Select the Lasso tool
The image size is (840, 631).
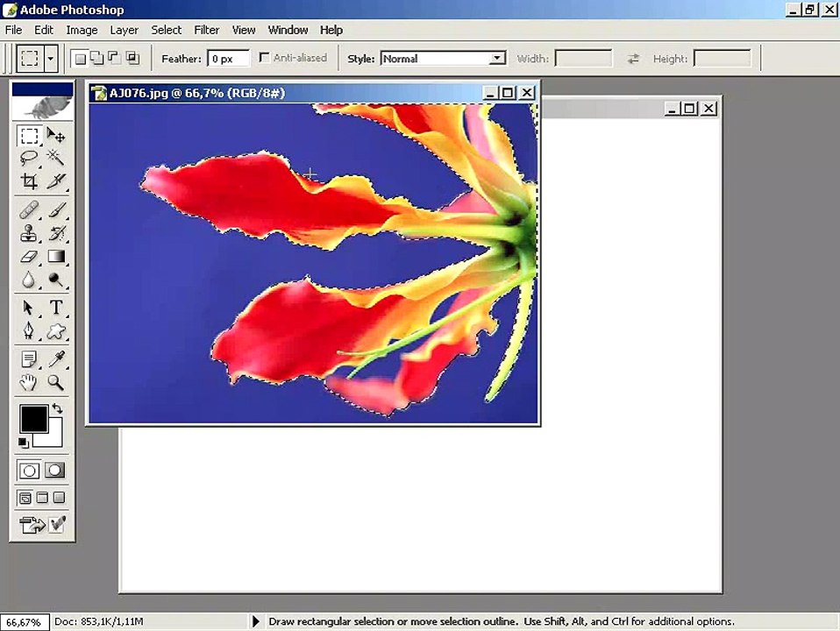(x=29, y=158)
